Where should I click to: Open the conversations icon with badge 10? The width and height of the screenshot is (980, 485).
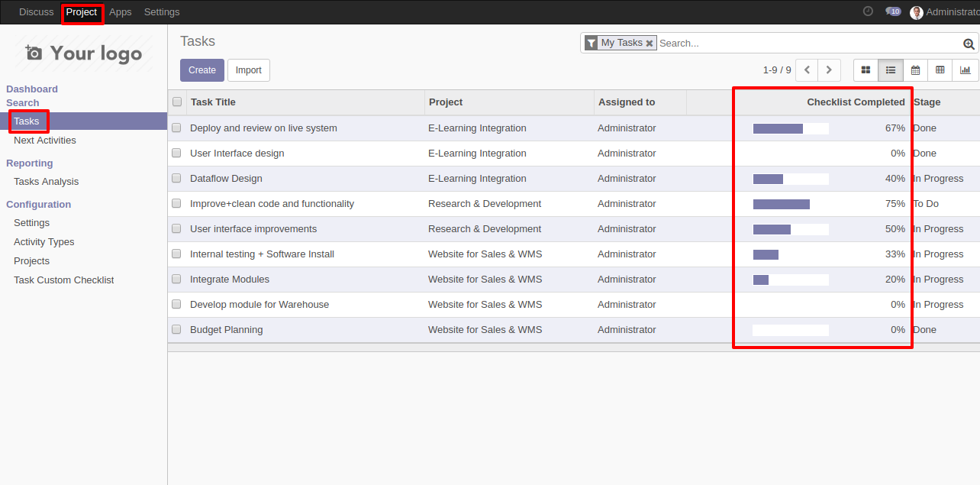point(893,11)
